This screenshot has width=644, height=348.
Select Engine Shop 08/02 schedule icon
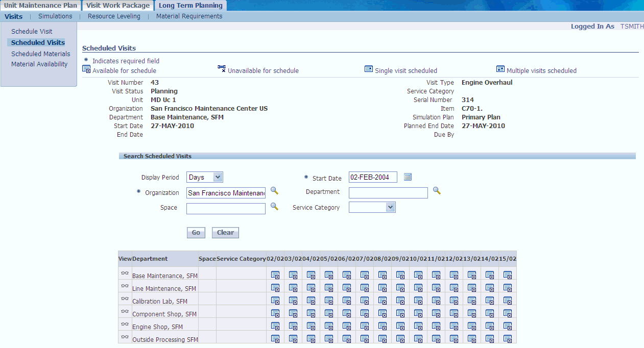click(383, 326)
